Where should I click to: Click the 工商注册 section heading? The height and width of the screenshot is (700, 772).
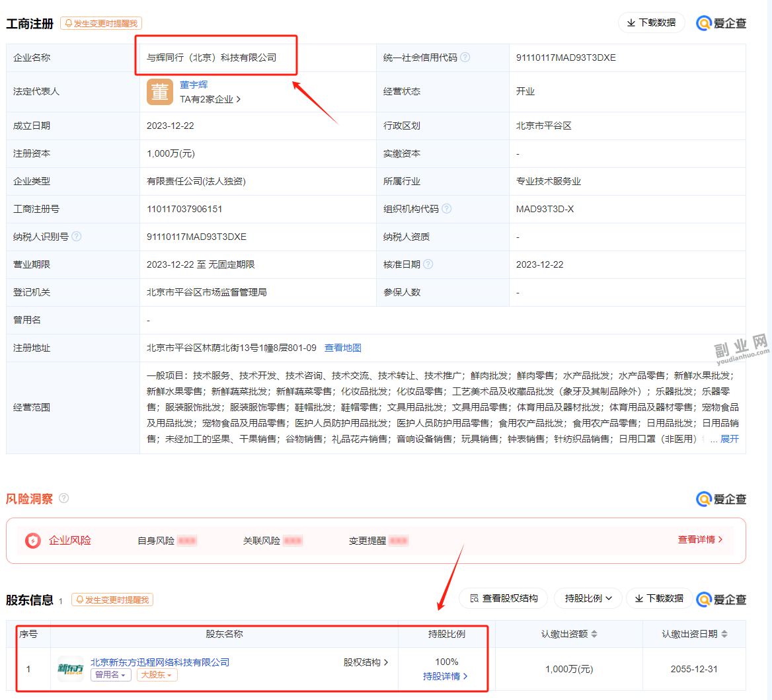(30, 24)
